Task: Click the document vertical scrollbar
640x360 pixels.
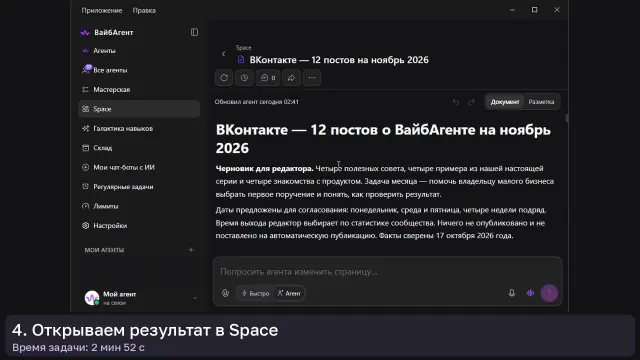Action: [567, 118]
